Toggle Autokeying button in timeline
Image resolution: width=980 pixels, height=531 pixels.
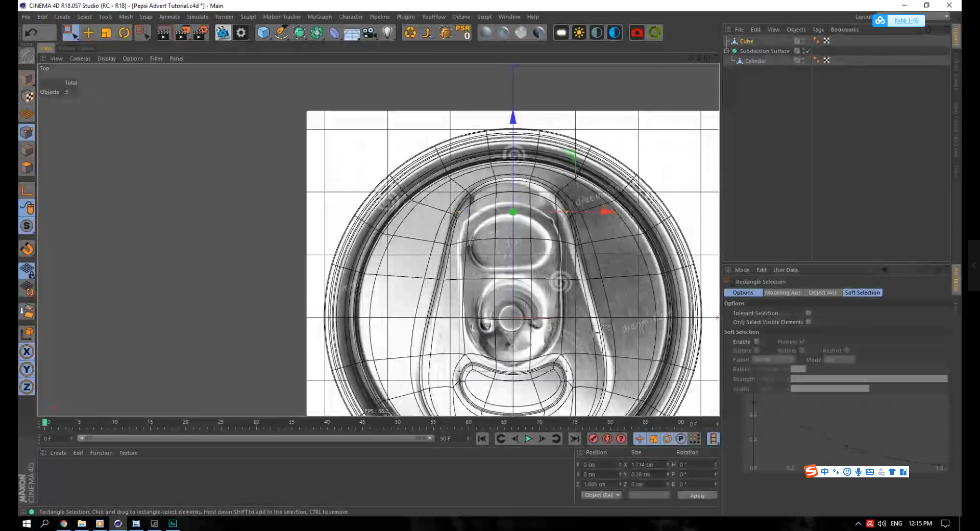coord(607,439)
